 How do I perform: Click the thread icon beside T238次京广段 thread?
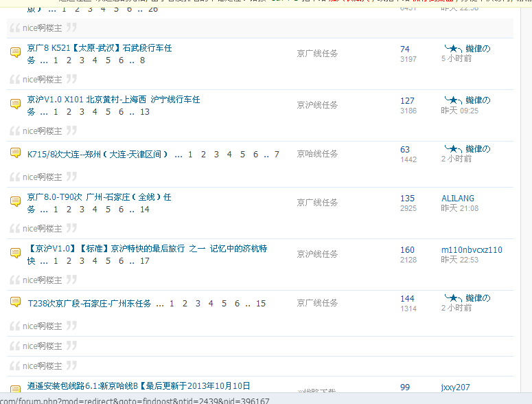coord(15,302)
